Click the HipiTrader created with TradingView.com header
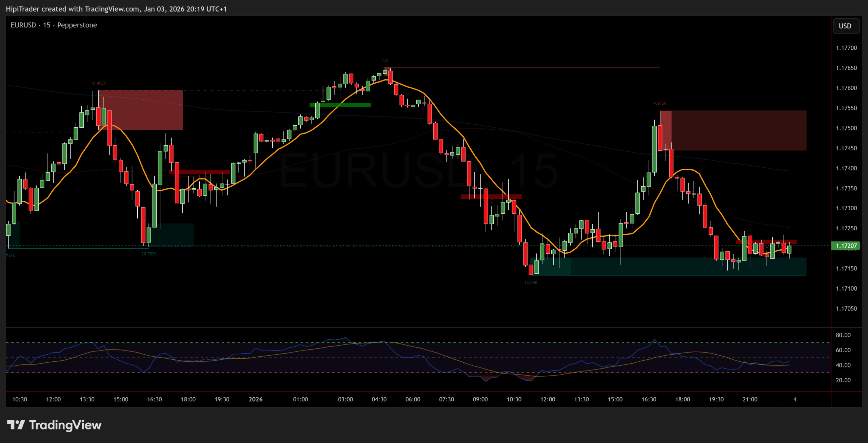Image resolution: width=868 pixels, height=443 pixels. (116, 9)
